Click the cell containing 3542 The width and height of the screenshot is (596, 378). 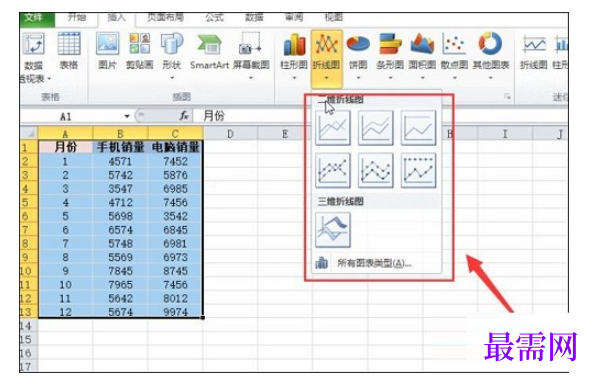(x=175, y=216)
